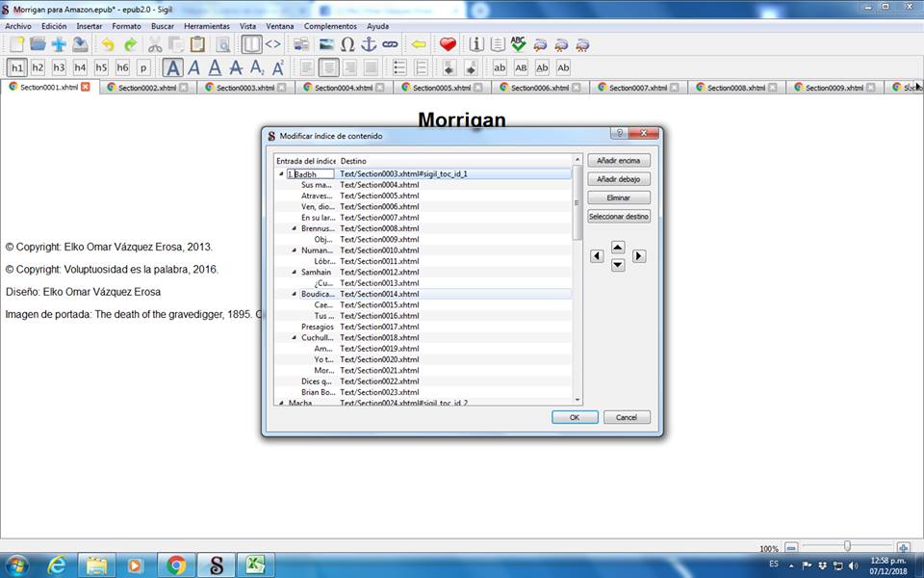The height and width of the screenshot is (578, 924).
Task: Collapse the Samhain tree entry
Action: (x=295, y=273)
